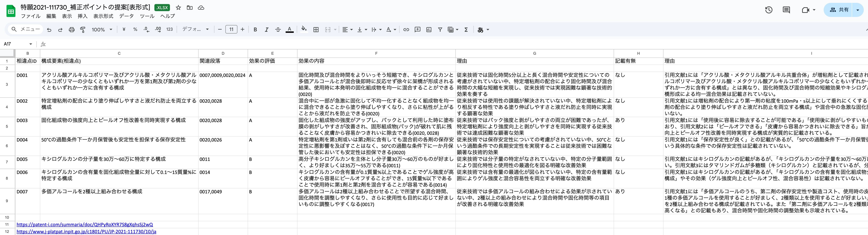Open the borders tool
The height and width of the screenshot is (235, 868).
pyautogui.click(x=316, y=30)
